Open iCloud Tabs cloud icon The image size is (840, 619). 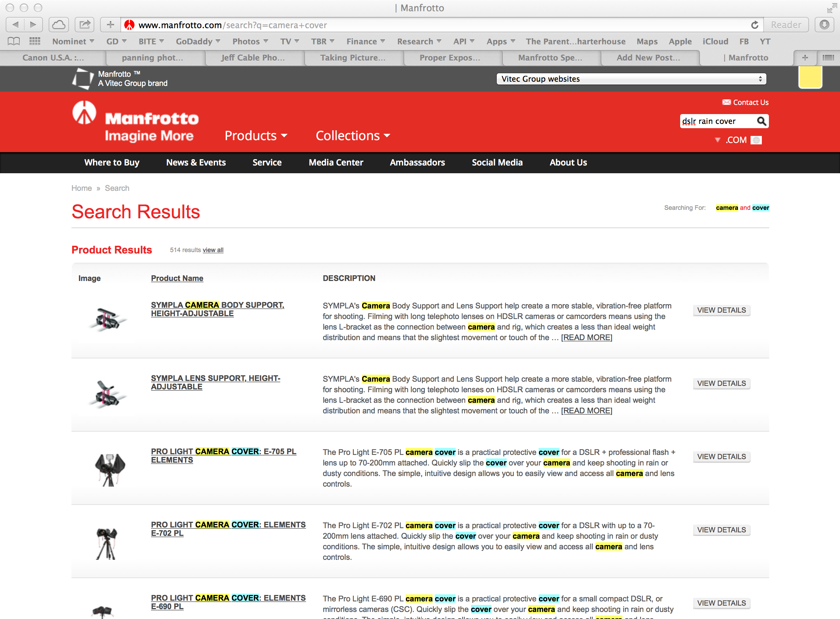[59, 25]
